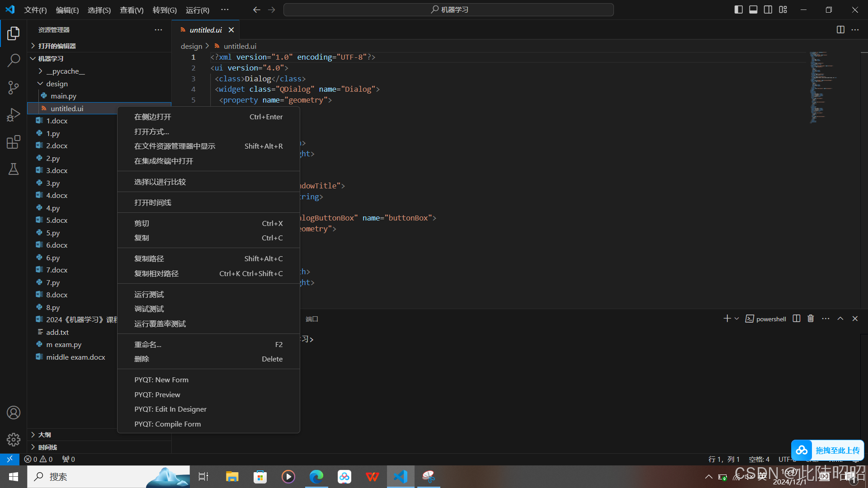Open the Search view in the activity bar
The width and height of the screenshot is (868, 488).
[x=14, y=60]
